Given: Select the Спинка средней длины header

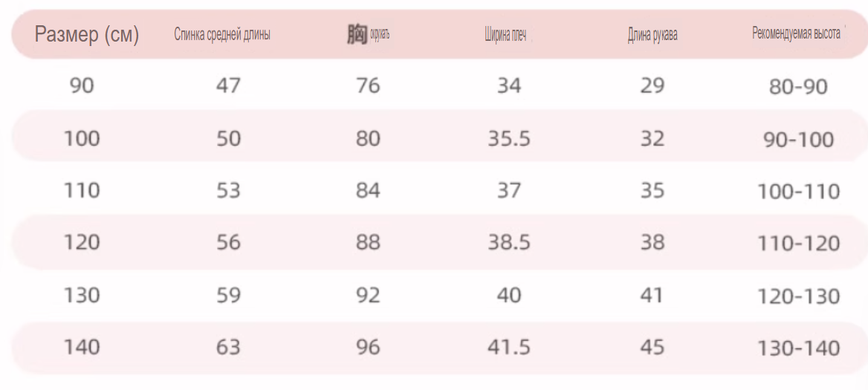Looking at the screenshot, I should coord(222,36).
